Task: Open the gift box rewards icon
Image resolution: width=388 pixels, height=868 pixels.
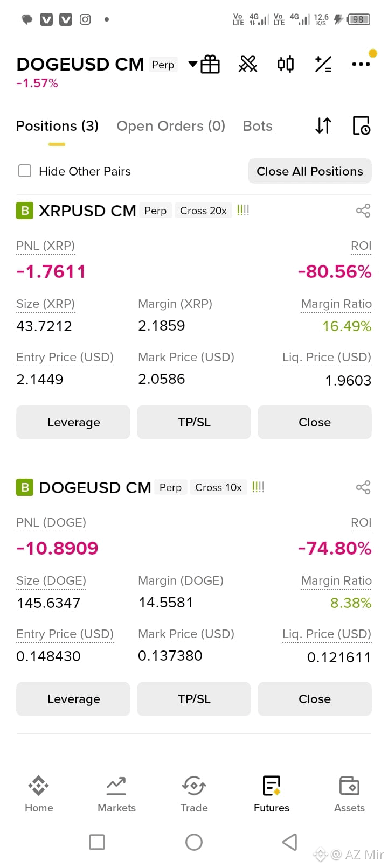Action: (x=210, y=65)
